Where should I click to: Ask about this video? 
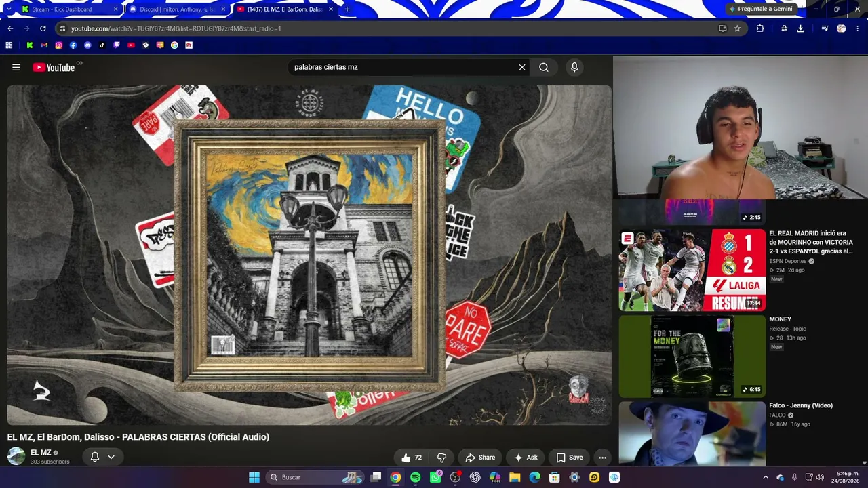[526, 457]
